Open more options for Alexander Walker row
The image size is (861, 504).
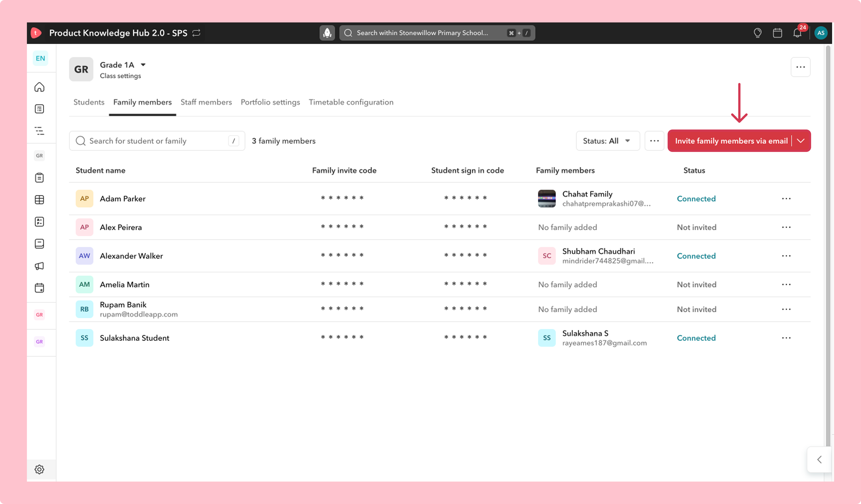786,256
